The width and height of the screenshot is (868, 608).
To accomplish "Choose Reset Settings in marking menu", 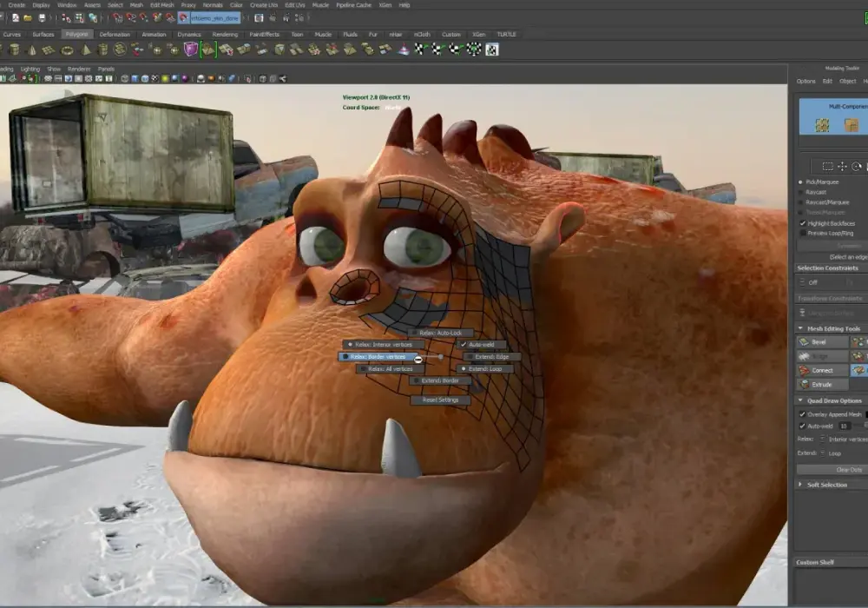I will 440,400.
